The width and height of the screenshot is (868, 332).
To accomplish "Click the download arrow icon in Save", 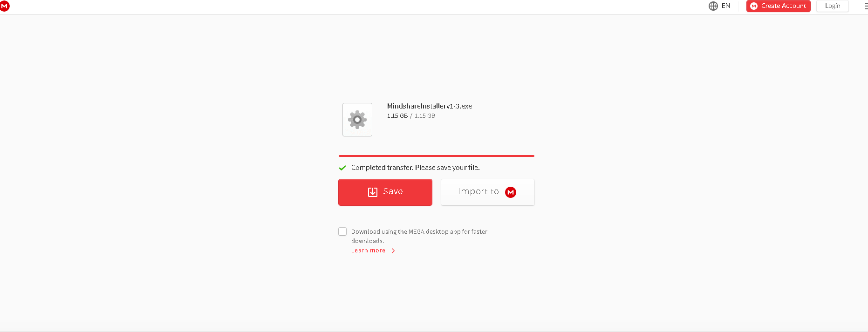I will 373,192.
